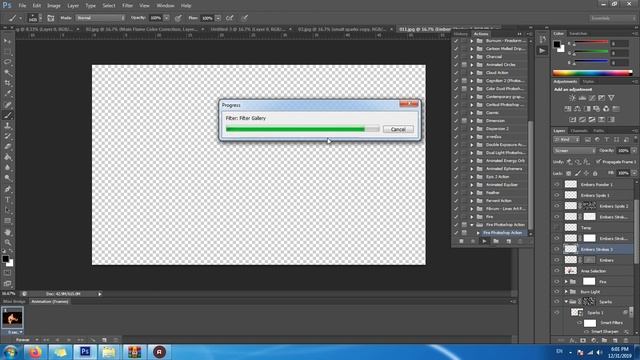This screenshot has height=360, width=640.
Task: Open the Window menu
Action: (x=165, y=6)
